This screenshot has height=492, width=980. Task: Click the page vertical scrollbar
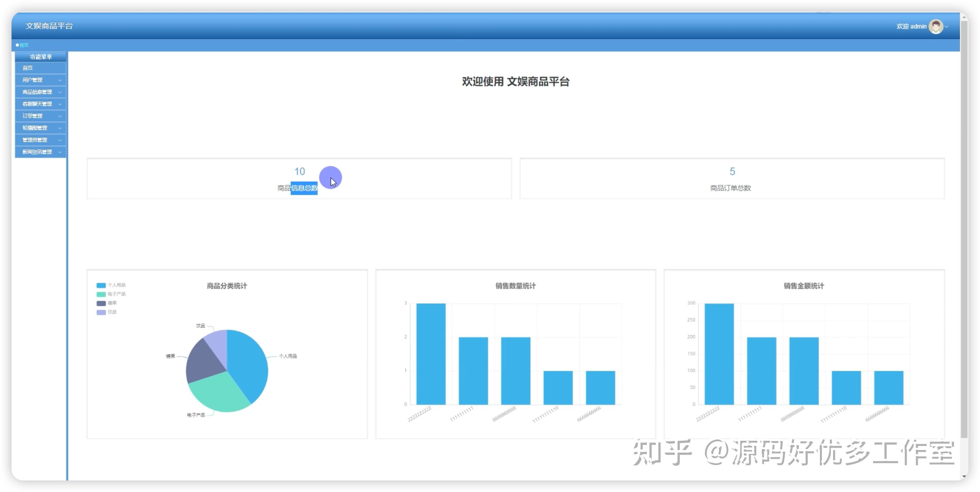point(964,228)
